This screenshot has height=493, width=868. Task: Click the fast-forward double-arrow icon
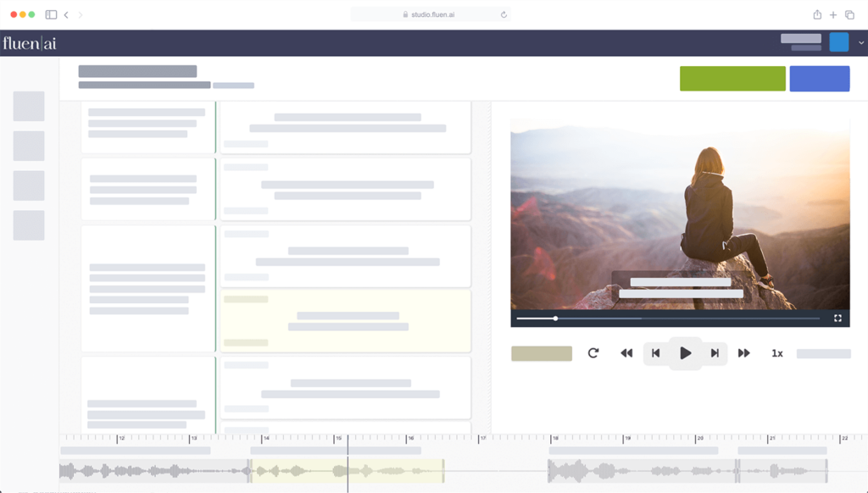(x=744, y=353)
